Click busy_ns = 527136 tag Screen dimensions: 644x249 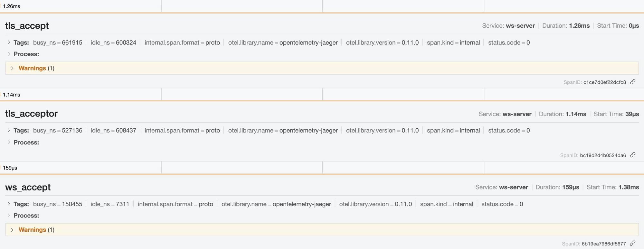click(58, 130)
